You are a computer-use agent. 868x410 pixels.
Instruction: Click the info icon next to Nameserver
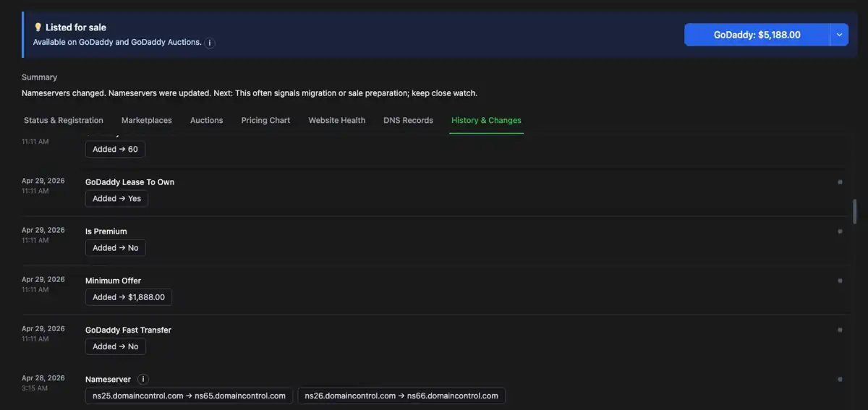(x=143, y=379)
